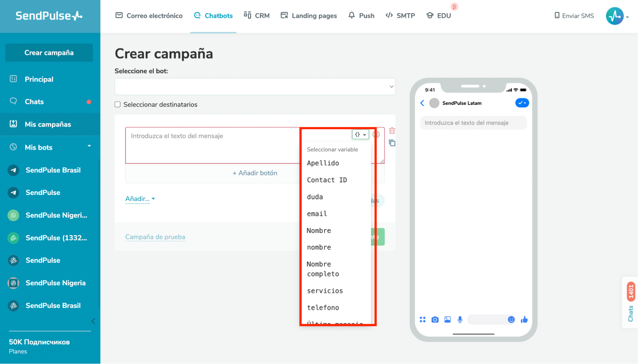Click the camera icon in phone preview
The width and height of the screenshot is (638, 364).
pyautogui.click(x=435, y=320)
